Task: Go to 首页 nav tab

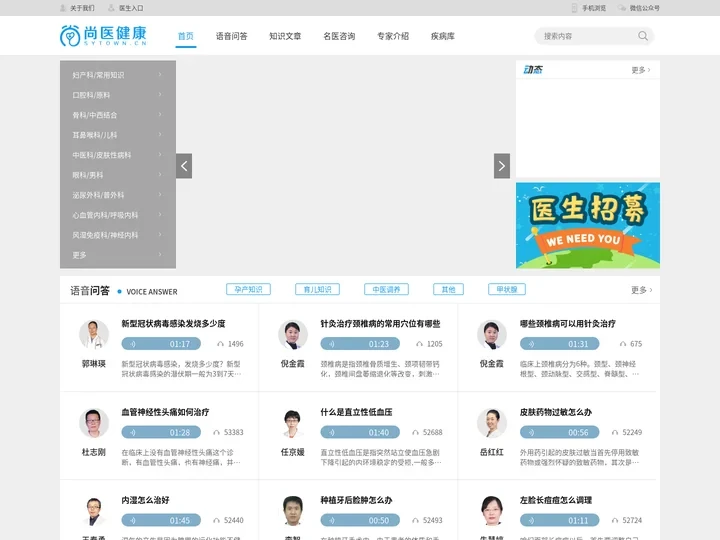Action: [186, 36]
